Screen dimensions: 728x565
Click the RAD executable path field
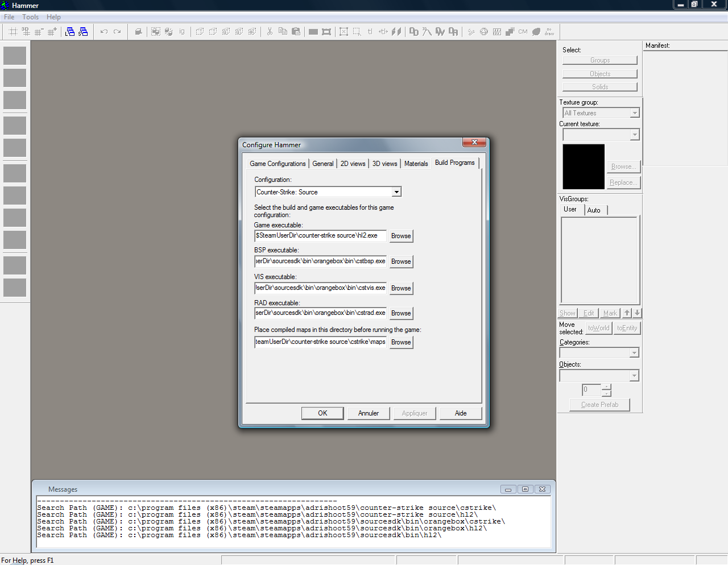click(x=321, y=313)
